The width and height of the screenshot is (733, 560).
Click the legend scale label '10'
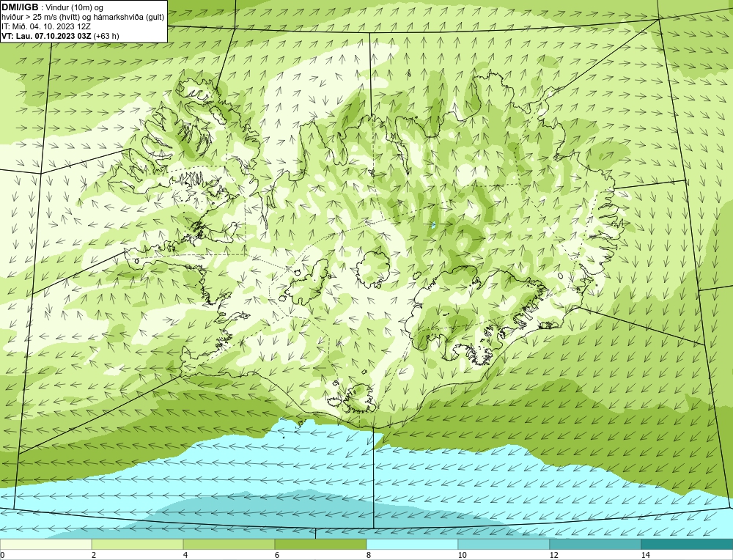point(463,555)
